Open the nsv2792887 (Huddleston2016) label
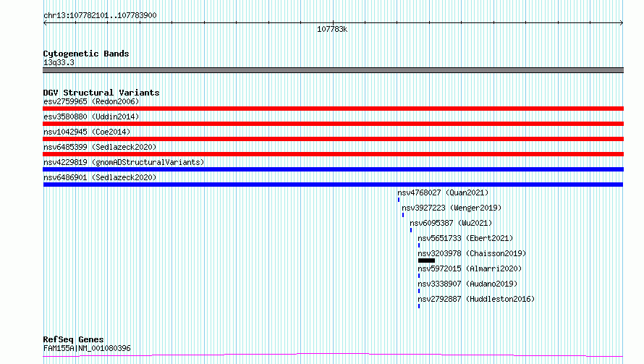 click(x=476, y=299)
